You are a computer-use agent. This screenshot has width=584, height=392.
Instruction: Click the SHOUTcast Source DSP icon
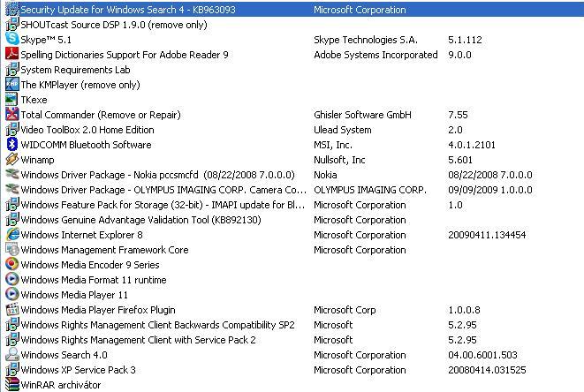11,24
